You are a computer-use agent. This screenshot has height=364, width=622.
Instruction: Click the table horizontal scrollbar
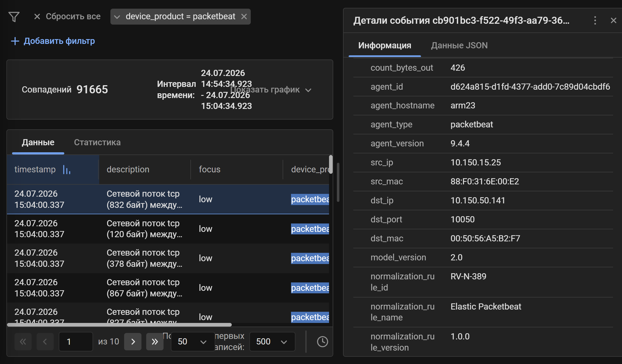tap(119, 325)
